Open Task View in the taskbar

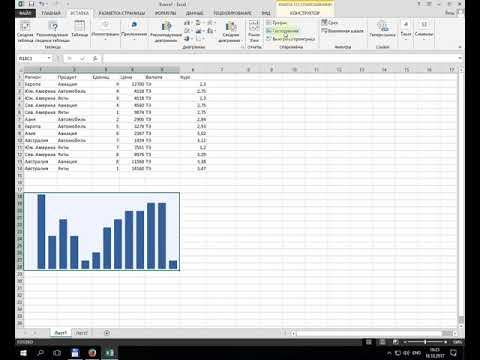coord(57,353)
